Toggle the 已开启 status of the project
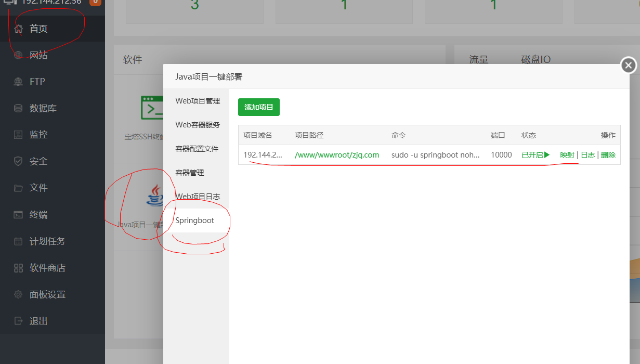The height and width of the screenshot is (364, 640). tap(535, 155)
